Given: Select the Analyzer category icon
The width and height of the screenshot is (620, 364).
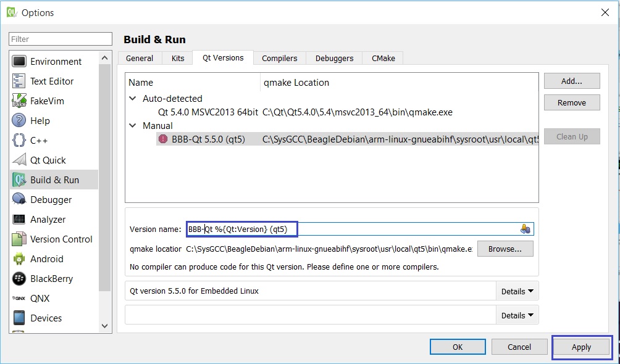Looking at the screenshot, I should [19, 220].
